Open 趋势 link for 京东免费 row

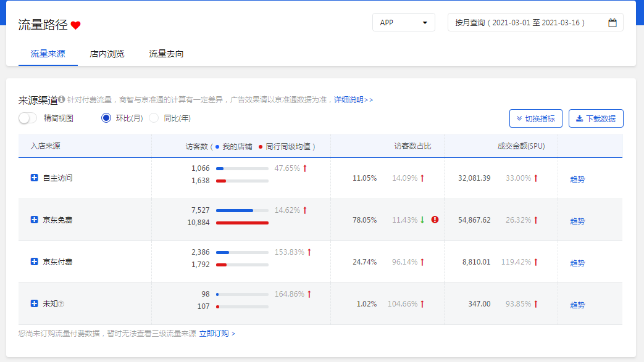click(577, 221)
